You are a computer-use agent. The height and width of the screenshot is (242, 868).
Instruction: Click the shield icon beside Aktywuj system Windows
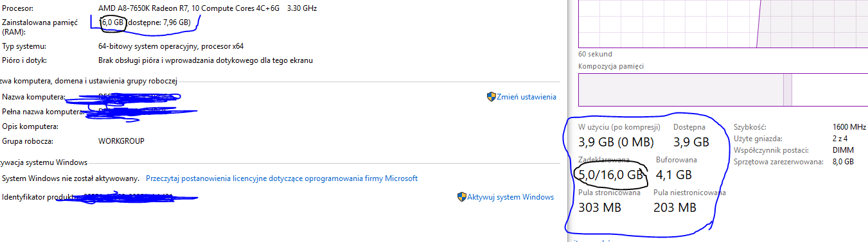pyautogui.click(x=462, y=197)
